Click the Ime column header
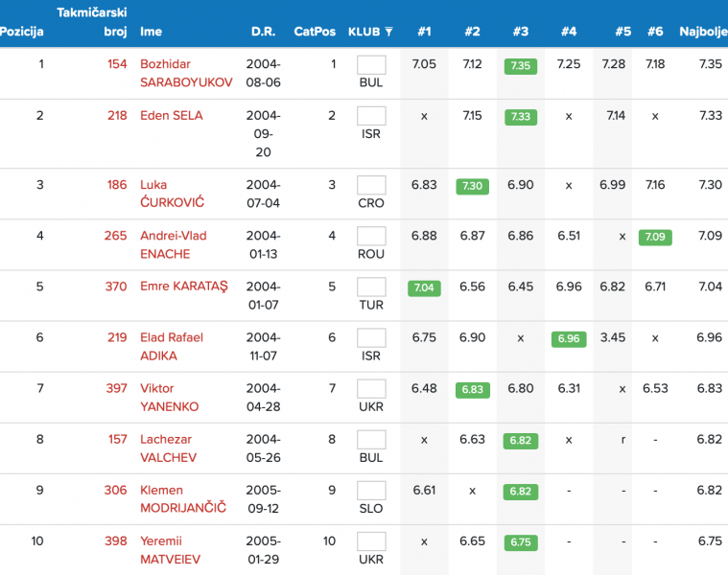Viewport: 728px width, 575px height. coord(151,32)
